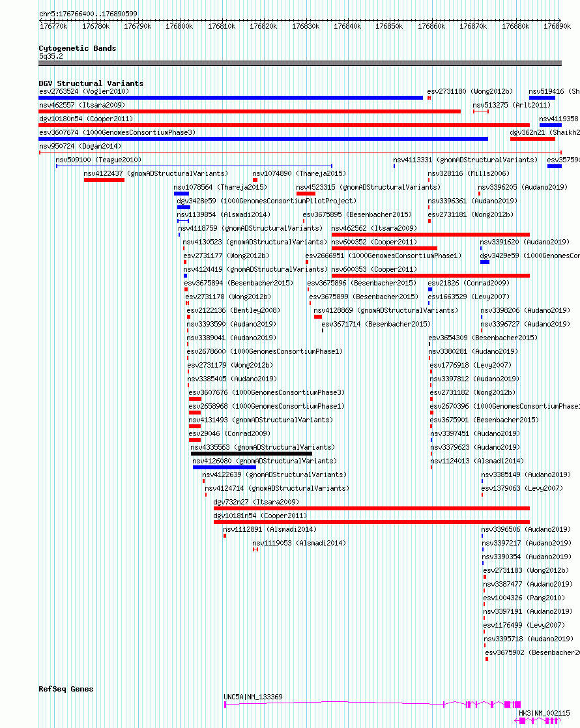Image resolution: width=580 pixels, height=728 pixels.
Task: Click the red bar of dgv732n27
Action: click(x=371, y=508)
